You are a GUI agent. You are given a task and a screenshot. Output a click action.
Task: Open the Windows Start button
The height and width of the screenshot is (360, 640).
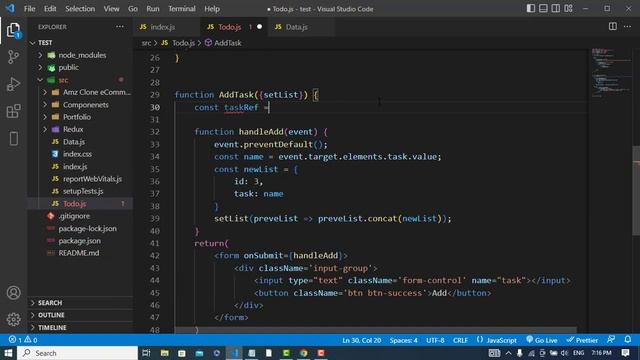click(x=8, y=353)
